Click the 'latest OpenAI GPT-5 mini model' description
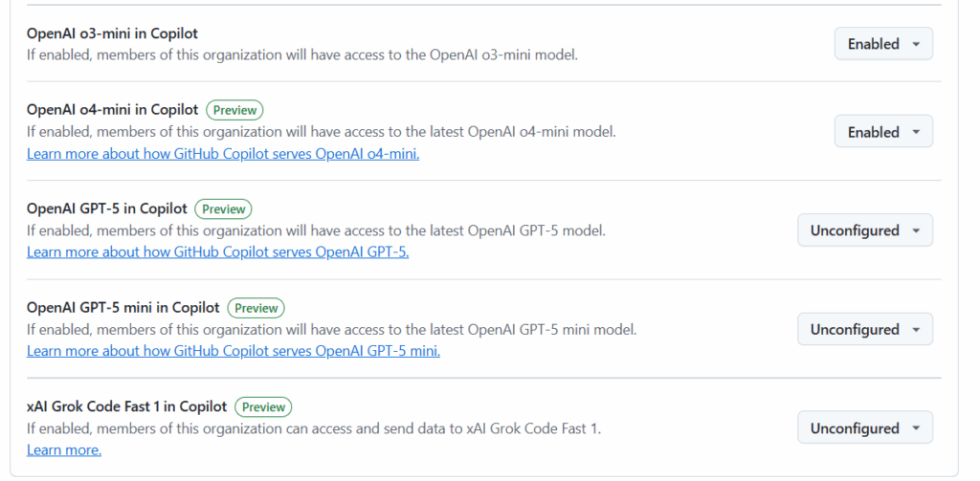 click(332, 330)
